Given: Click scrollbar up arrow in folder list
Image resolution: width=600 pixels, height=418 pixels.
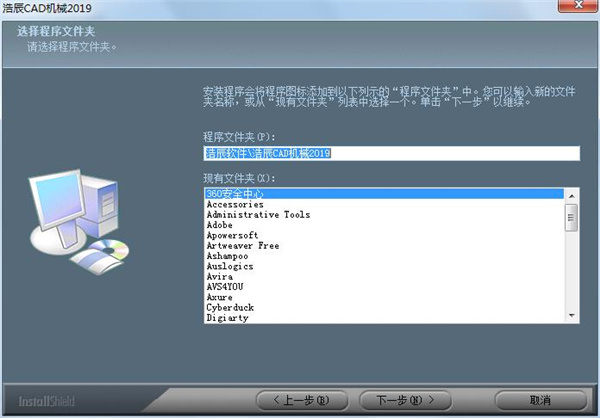Looking at the screenshot, I should point(572,196).
